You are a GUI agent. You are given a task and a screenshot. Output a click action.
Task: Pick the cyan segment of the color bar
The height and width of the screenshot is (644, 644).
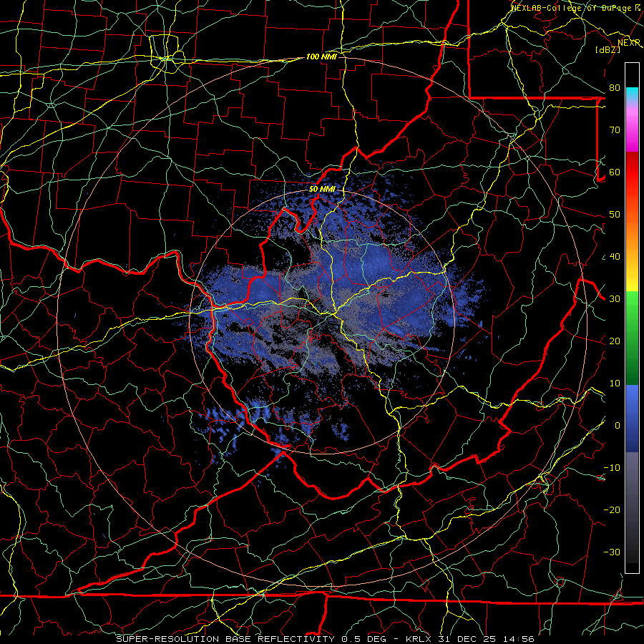pyautogui.click(x=632, y=94)
